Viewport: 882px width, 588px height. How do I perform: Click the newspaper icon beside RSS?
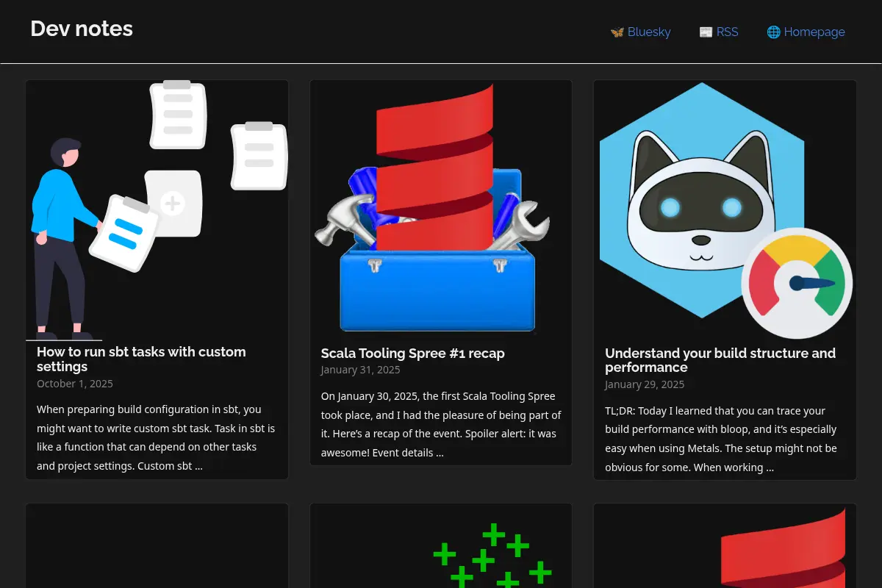click(x=706, y=32)
